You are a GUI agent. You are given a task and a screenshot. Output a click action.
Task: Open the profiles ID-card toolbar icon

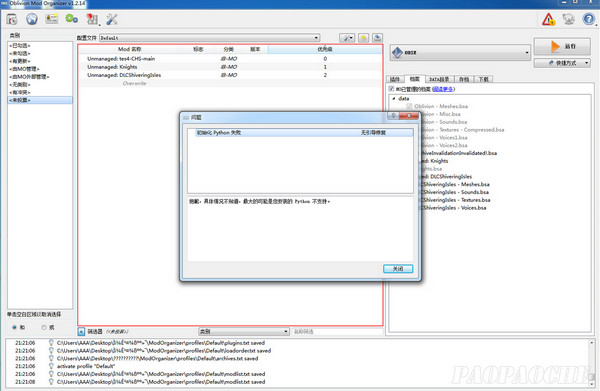click(x=52, y=19)
